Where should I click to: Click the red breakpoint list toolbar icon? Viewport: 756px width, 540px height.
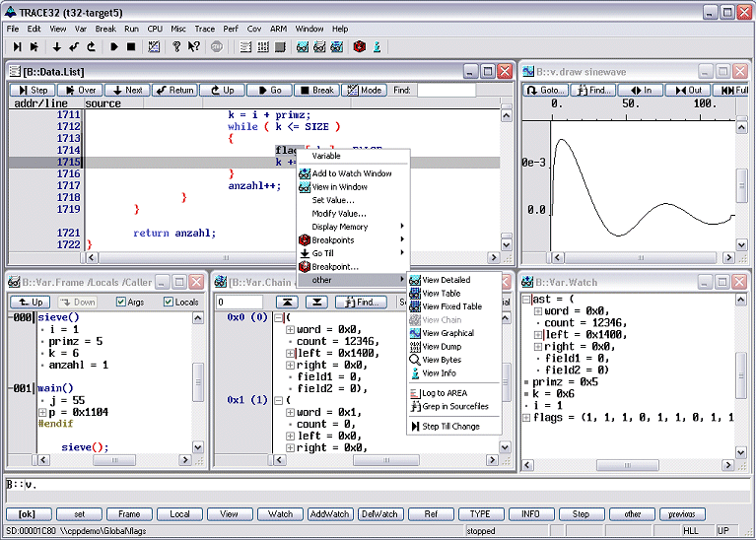click(x=360, y=46)
